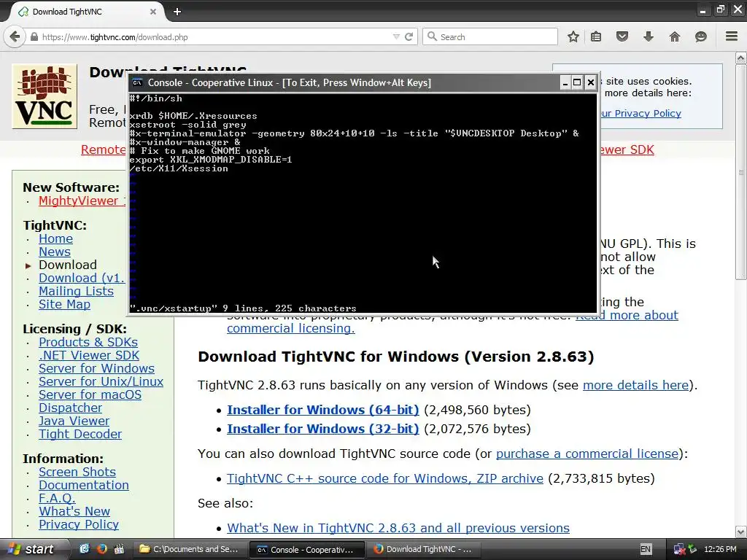This screenshot has height=560, width=747.
Task: Show bookmarks list icon
Action: pyautogui.click(x=596, y=36)
